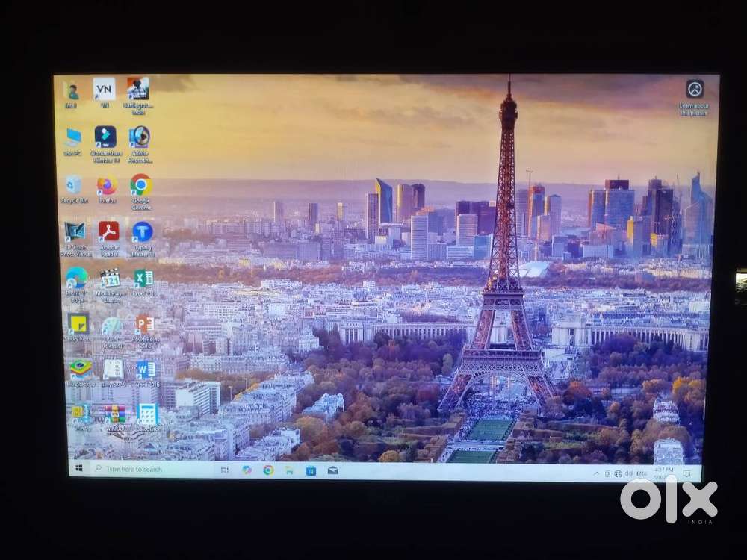Select the Typing Master desktop shortcut
The width and height of the screenshot is (747, 560).
click(142, 232)
